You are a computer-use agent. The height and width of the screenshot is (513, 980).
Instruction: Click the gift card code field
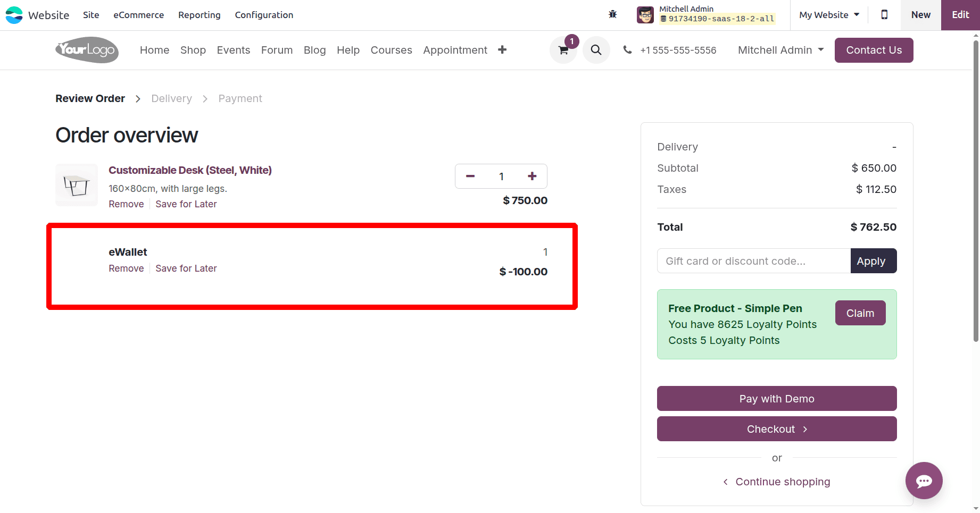point(753,261)
